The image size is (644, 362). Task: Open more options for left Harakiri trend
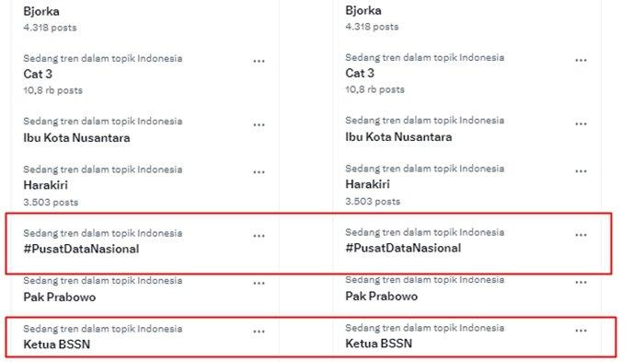click(259, 172)
